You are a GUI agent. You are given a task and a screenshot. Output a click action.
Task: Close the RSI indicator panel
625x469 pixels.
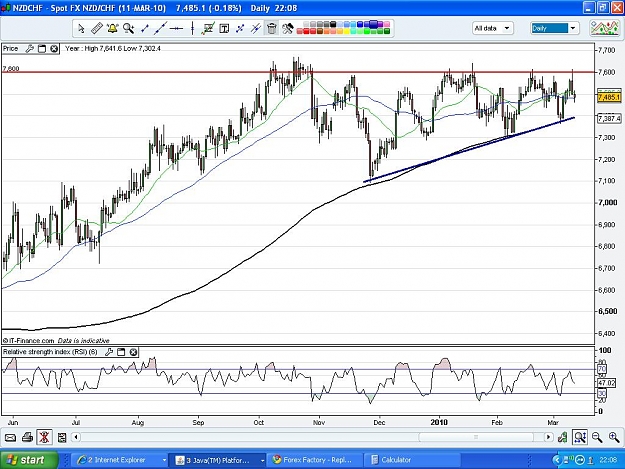(134, 352)
